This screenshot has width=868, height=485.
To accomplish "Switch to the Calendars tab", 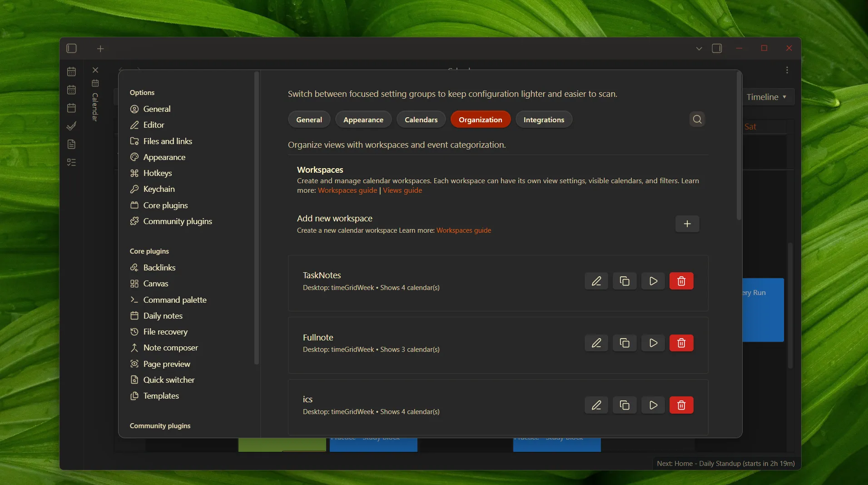I will coord(421,120).
